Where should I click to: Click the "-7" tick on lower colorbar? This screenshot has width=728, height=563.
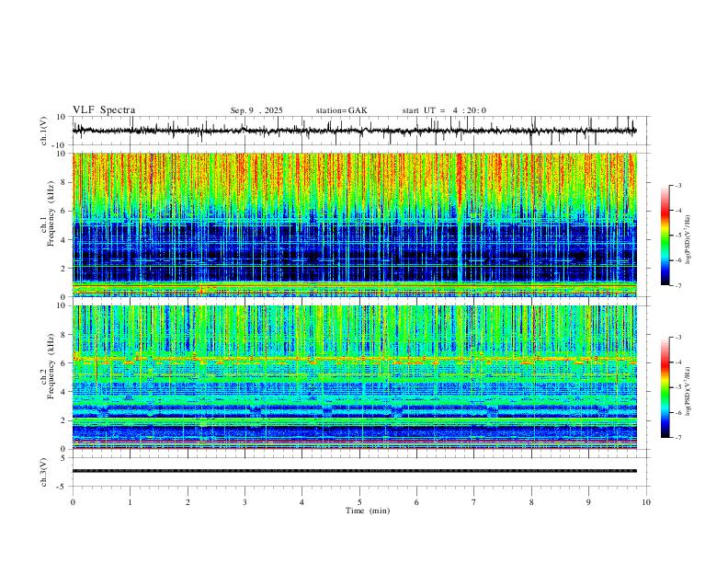tap(677, 438)
